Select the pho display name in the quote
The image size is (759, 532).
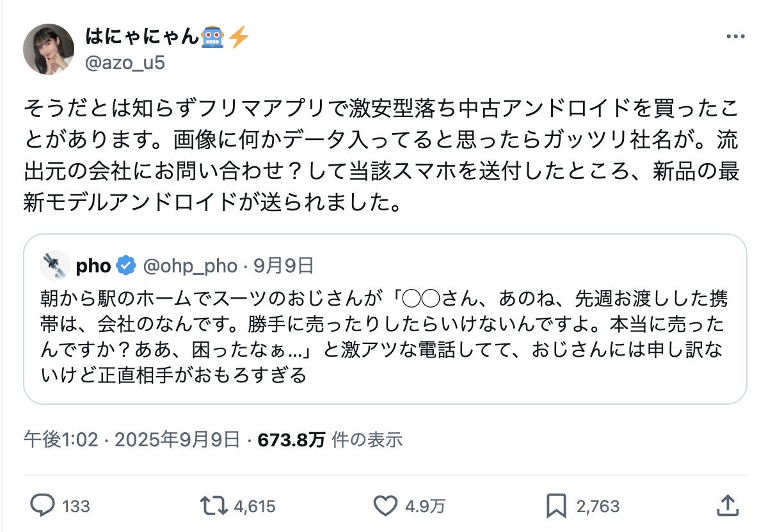[93, 265]
